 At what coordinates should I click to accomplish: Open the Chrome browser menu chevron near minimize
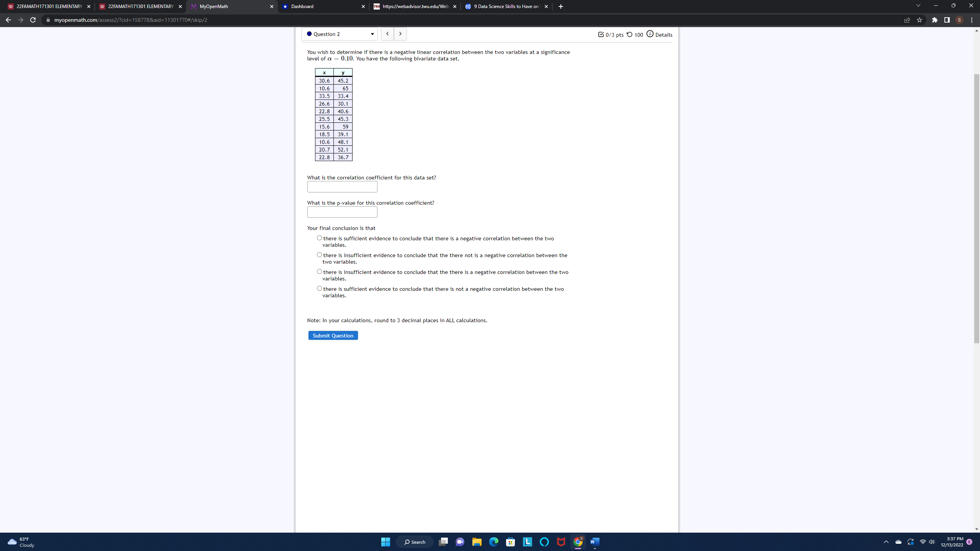(x=918, y=6)
